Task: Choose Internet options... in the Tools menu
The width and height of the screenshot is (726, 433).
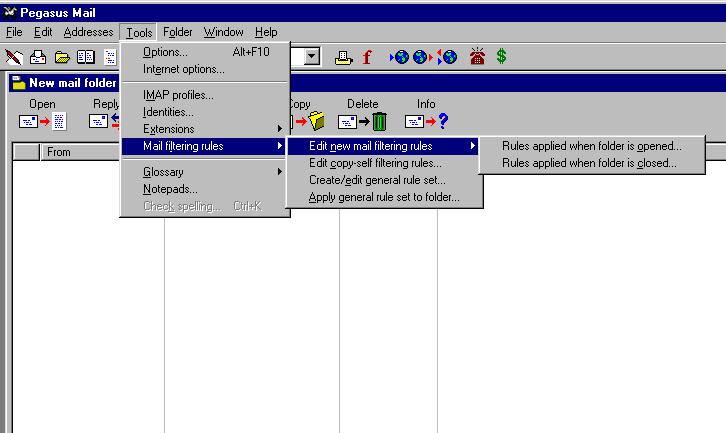Action: point(205,69)
